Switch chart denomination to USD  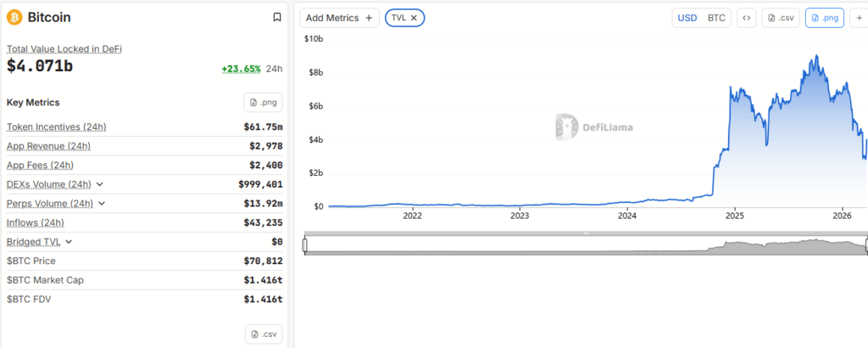coord(687,18)
